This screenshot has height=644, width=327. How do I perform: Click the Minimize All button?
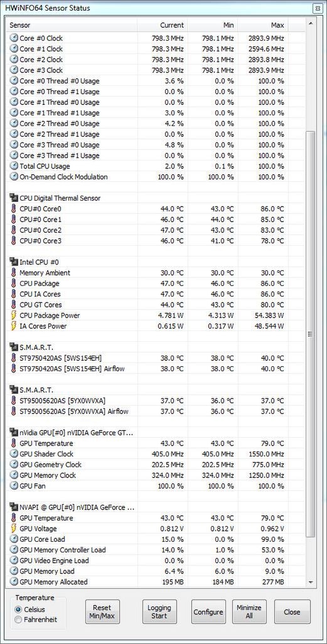(x=250, y=612)
